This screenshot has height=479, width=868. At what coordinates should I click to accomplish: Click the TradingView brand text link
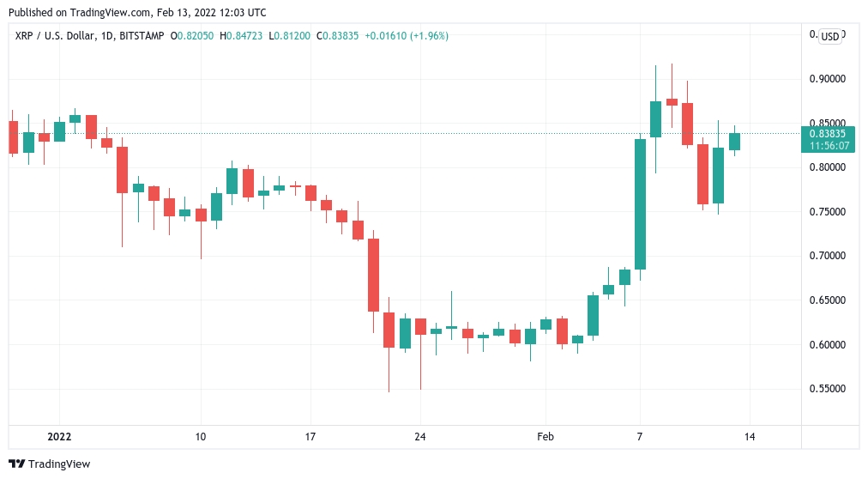pos(59,464)
